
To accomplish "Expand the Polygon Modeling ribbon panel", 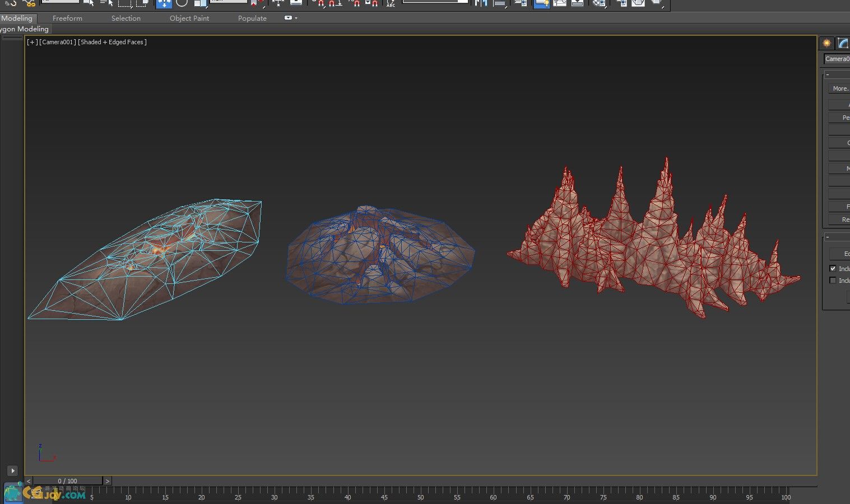I will tap(25, 29).
